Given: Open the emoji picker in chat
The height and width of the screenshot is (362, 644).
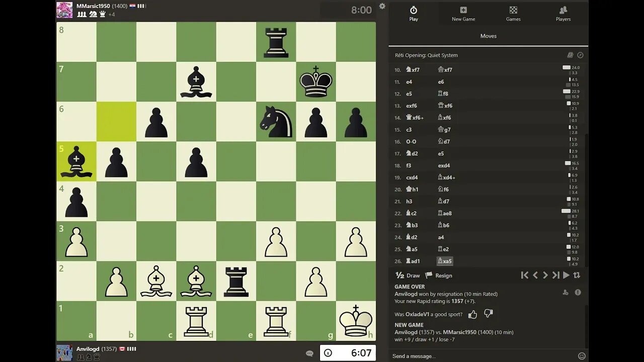Looking at the screenshot, I should (x=582, y=356).
